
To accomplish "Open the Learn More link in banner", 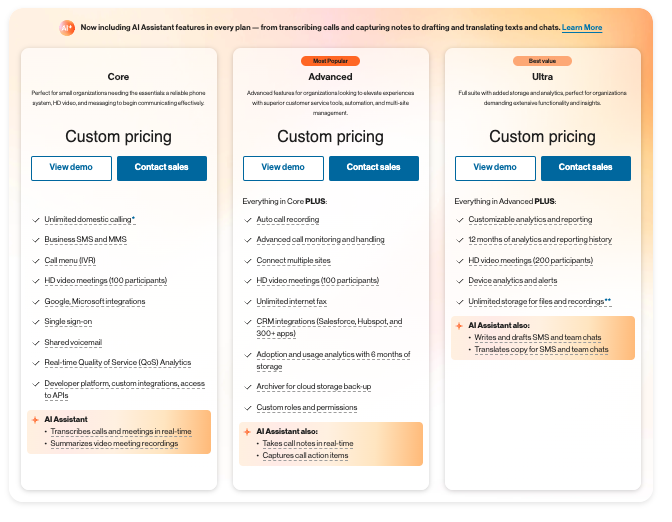I will [582, 28].
